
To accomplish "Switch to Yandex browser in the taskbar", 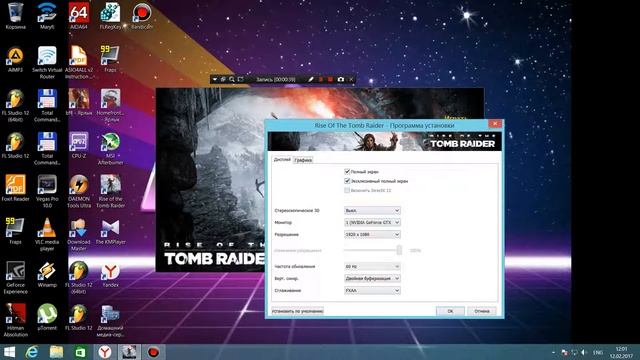I will (x=105, y=352).
